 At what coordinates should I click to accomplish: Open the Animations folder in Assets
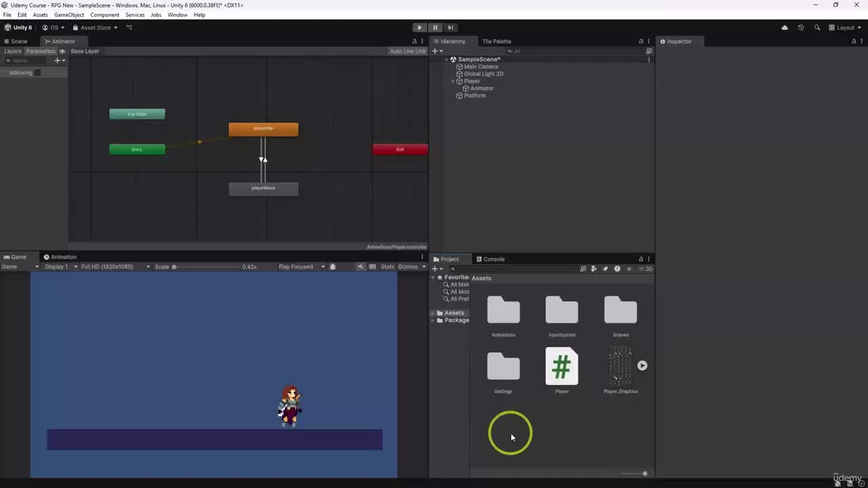coord(503,317)
